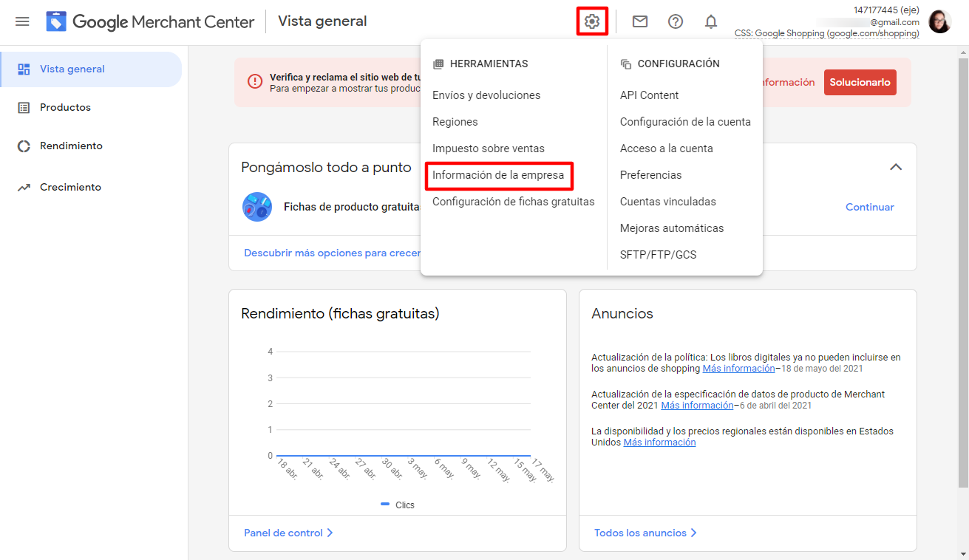Open Información de la empresa

(x=498, y=175)
